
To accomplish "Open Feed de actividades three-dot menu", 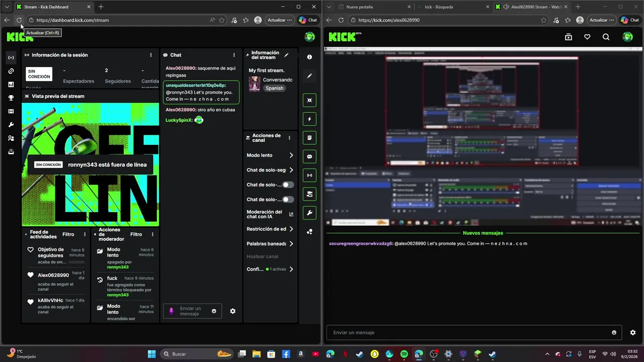I will [x=85, y=234].
